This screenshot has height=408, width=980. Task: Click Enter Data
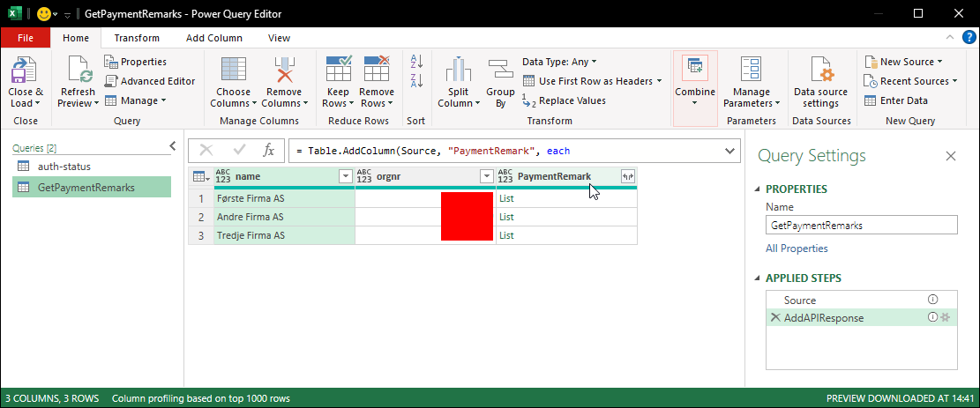(896, 100)
